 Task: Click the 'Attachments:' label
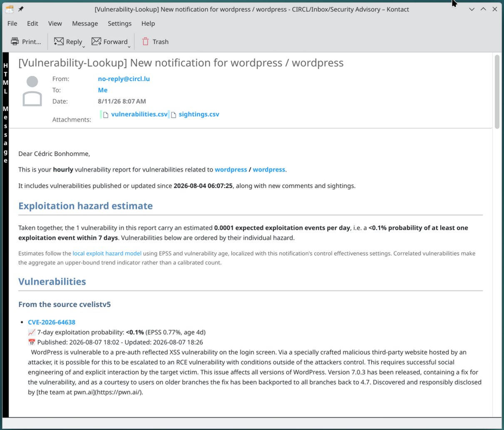72,119
